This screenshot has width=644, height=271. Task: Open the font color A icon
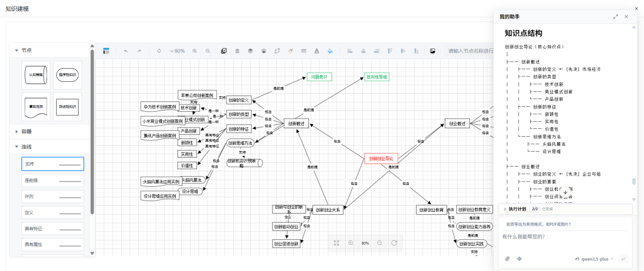(x=317, y=51)
